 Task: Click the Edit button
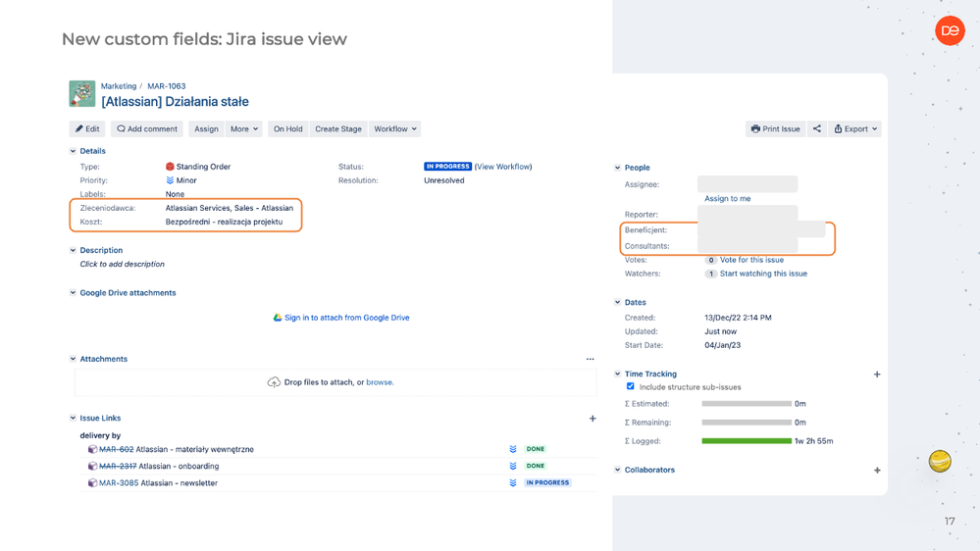87,128
